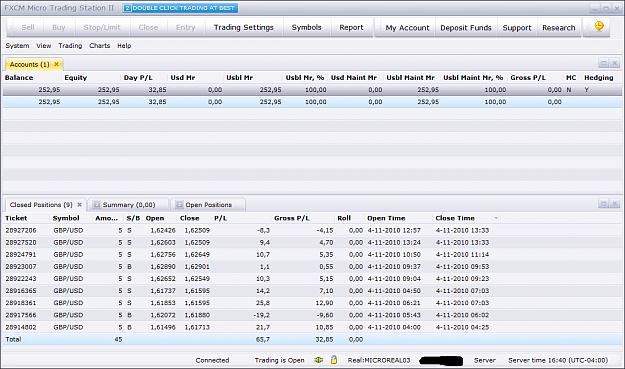
Task: Open Support
Action: coord(517,28)
